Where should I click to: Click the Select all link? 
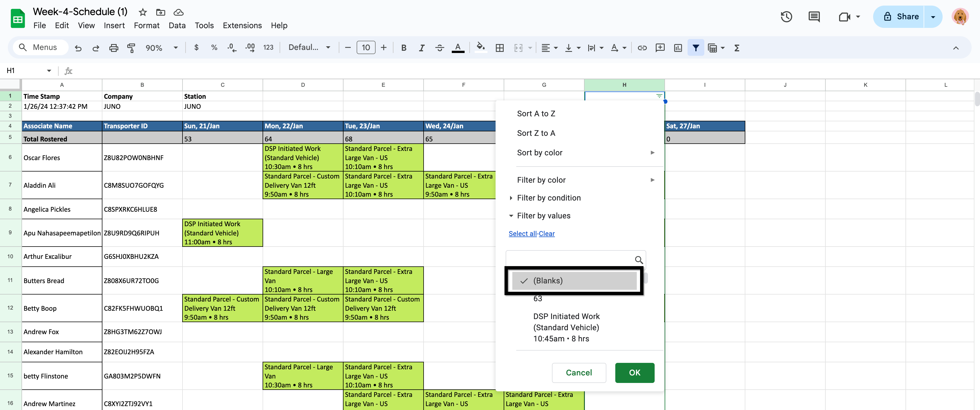(522, 233)
